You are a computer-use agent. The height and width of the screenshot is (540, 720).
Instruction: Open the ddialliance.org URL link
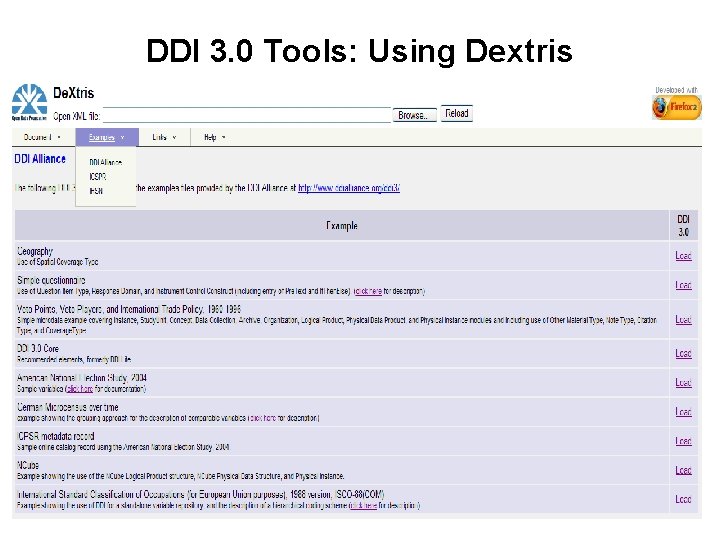pos(349,188)
